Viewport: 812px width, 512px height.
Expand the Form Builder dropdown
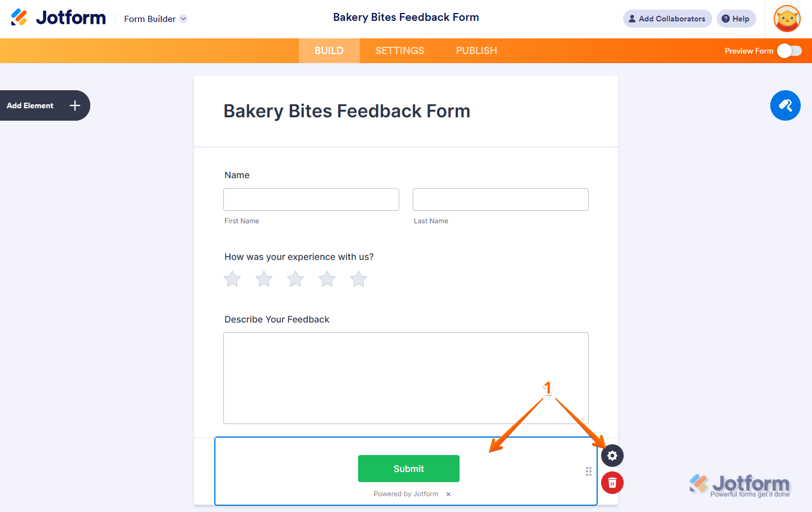pyautogui.click(x=183, y=19)
